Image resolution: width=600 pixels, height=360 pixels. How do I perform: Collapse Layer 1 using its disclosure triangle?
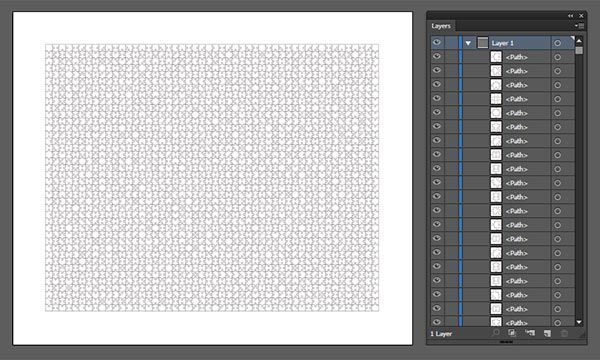(468, 43)
